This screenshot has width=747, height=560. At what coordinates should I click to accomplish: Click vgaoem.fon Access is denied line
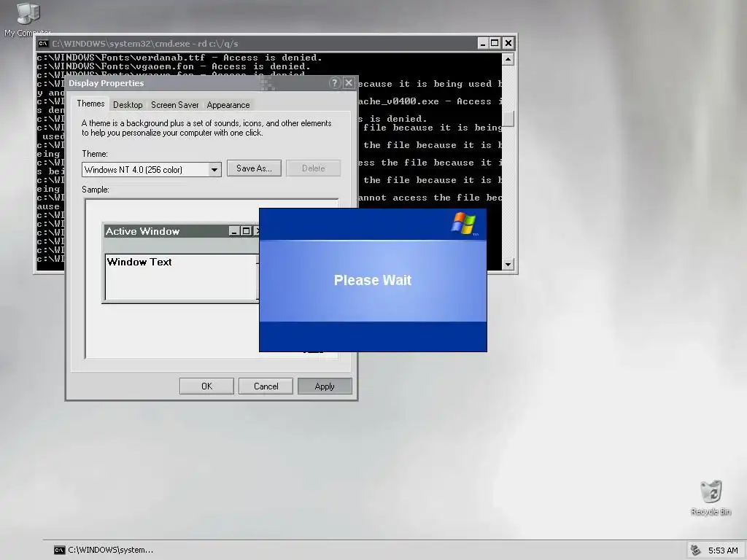click(x=174, y=66)
